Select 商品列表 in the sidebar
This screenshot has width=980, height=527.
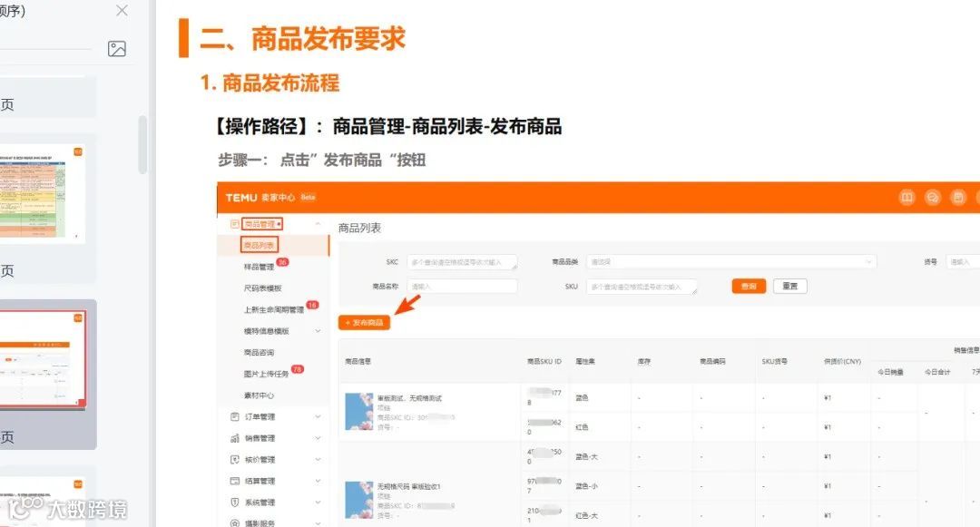[x=259, y=245]
